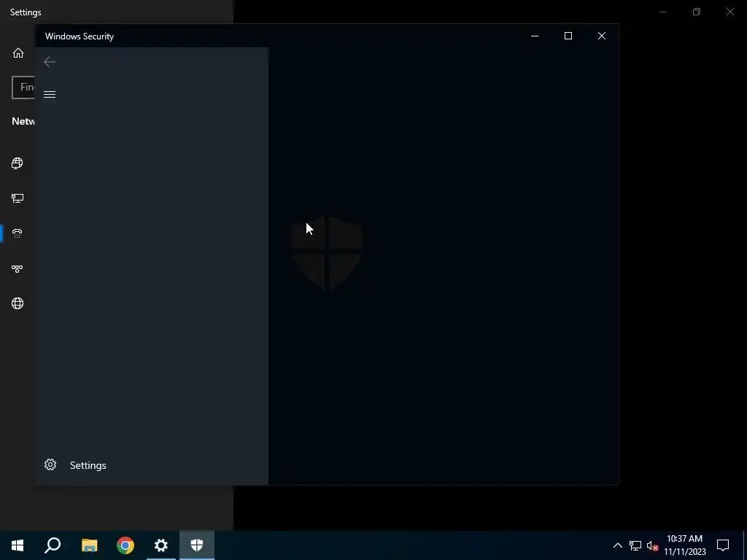
Task: Click the gear icon beside Windows Security's Settings label
Action: click(50, 464)
